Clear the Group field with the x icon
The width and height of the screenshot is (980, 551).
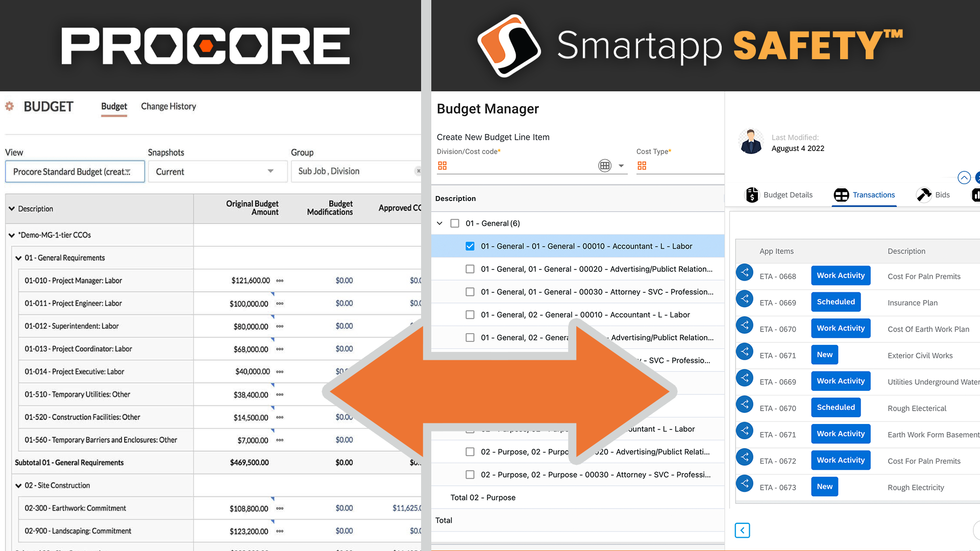point(418,171)
